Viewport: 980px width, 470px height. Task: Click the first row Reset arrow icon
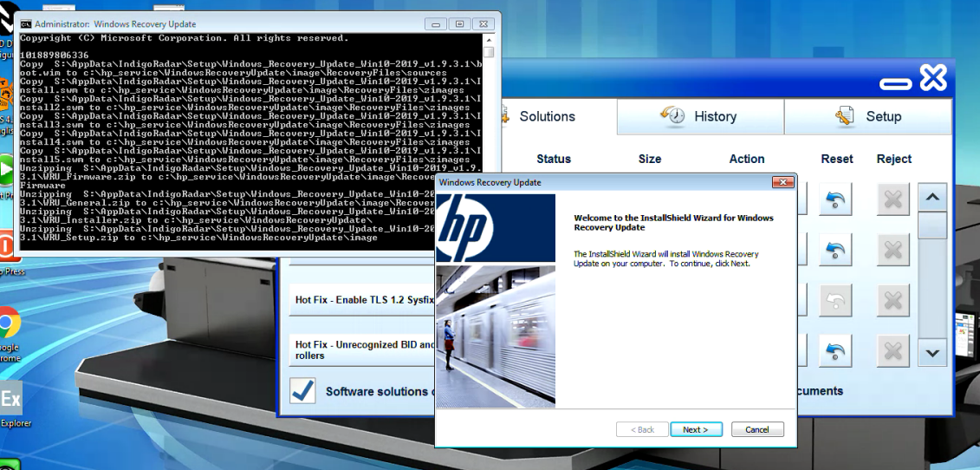pos(836,199)
